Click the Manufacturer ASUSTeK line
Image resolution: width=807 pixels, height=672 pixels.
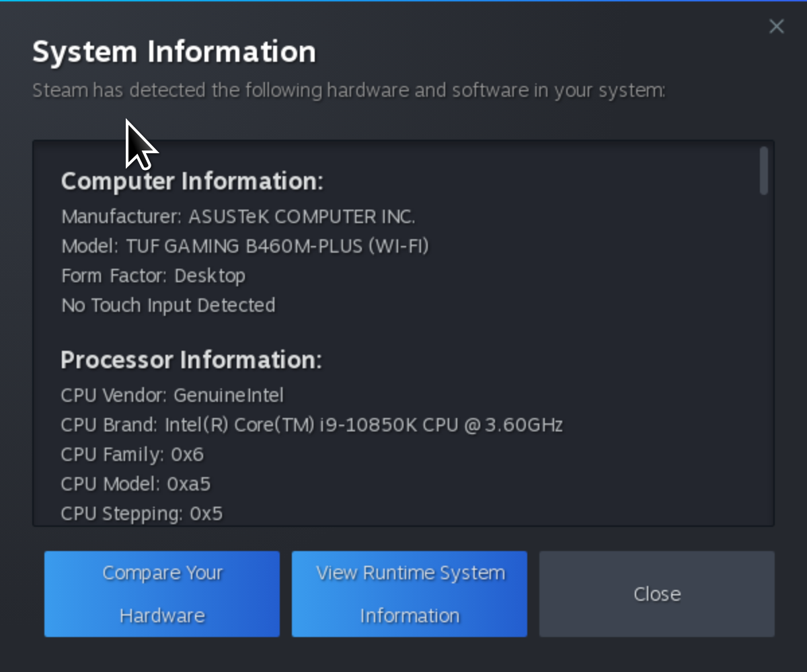point(238,216)
